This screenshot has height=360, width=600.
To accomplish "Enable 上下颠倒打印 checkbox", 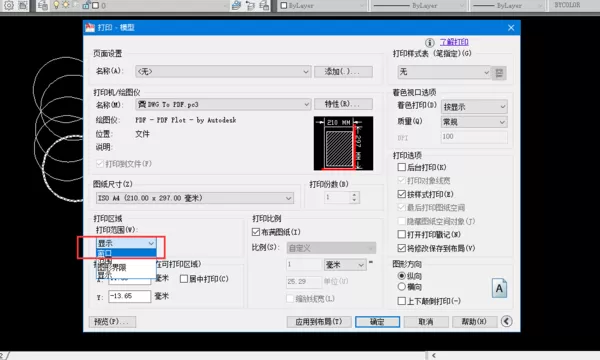I will (x=401, y=301).
